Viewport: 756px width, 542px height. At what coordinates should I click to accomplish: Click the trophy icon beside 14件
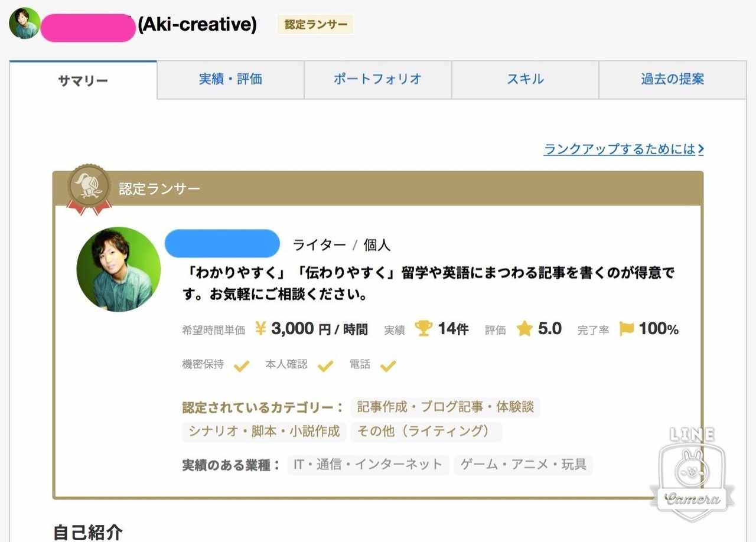point(423,329)
